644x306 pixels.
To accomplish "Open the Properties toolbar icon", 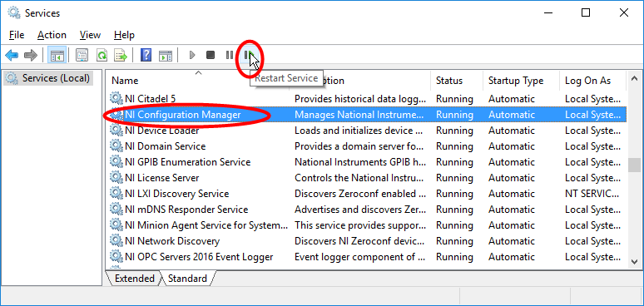I will (82, 55).
